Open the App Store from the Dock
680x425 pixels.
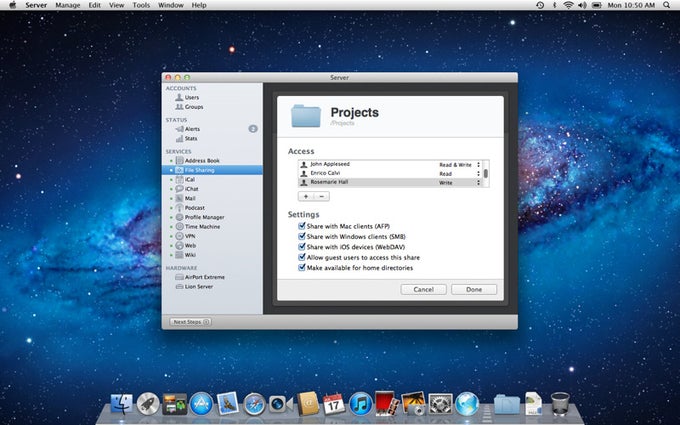[x=201, y=404]
